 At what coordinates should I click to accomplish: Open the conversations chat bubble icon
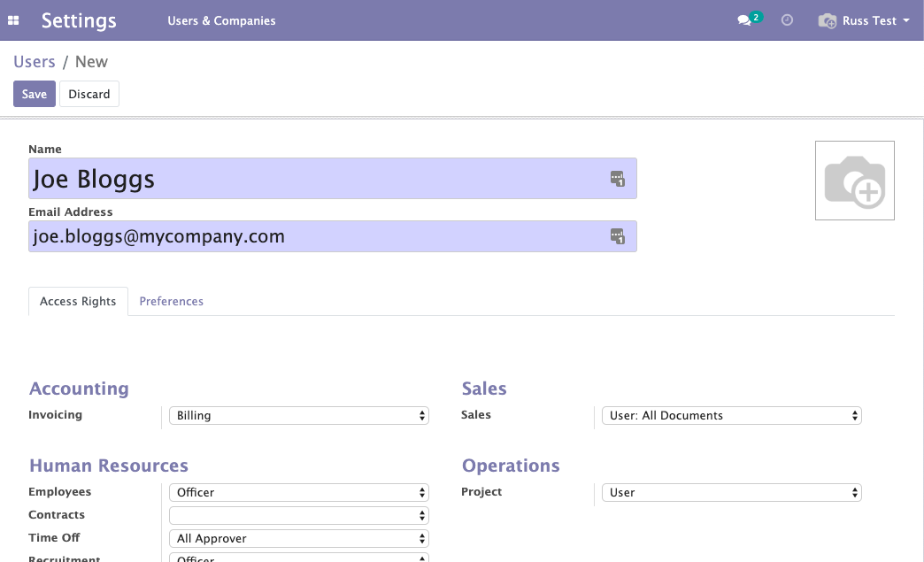click(x=744, y=20)
